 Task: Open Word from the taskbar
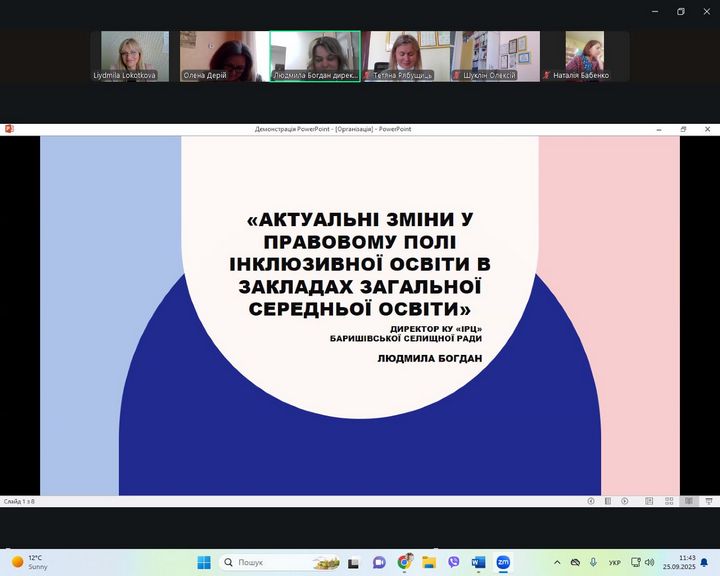pyautogui.click(x=478, y=562)
